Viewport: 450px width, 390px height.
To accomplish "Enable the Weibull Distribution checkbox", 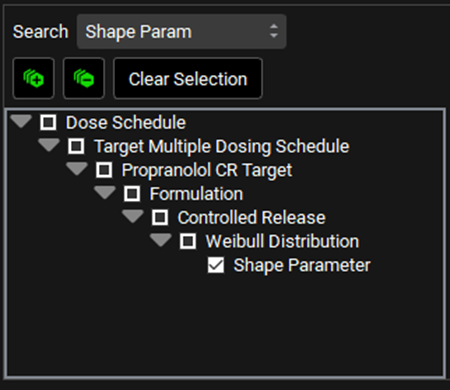I will click(188, 241).
